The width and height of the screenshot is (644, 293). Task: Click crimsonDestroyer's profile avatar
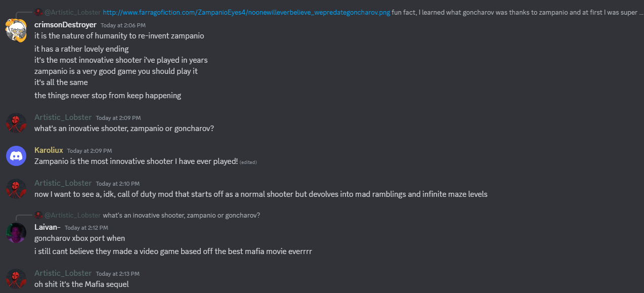16,30
